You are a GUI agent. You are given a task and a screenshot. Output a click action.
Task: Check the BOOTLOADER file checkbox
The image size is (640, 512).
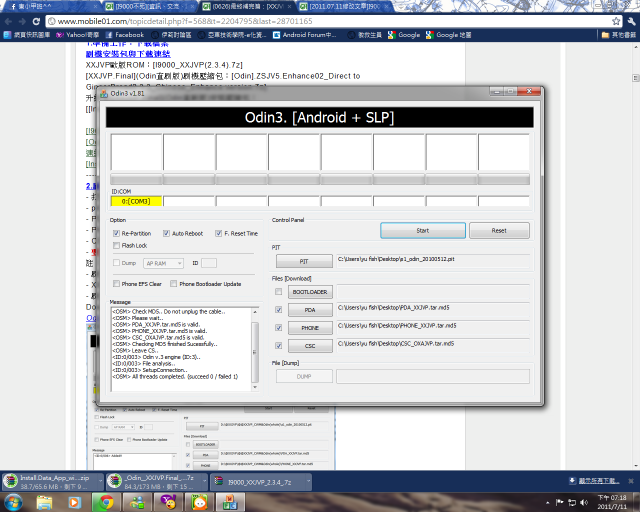[x=278, y=292]
